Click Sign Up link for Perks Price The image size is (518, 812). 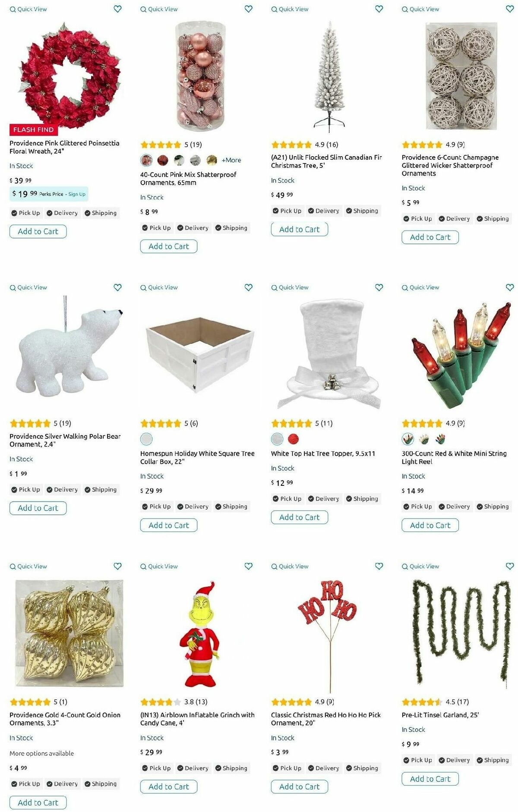(x=77, y=194)
